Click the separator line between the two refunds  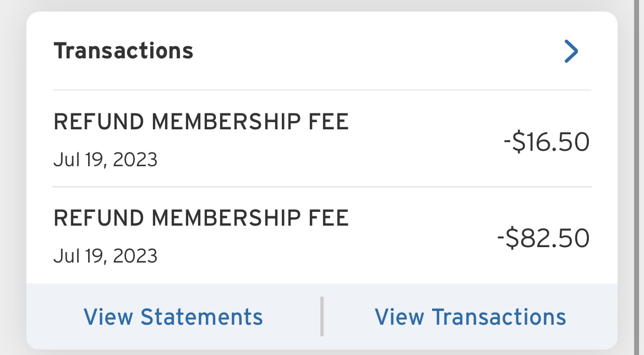322,187
